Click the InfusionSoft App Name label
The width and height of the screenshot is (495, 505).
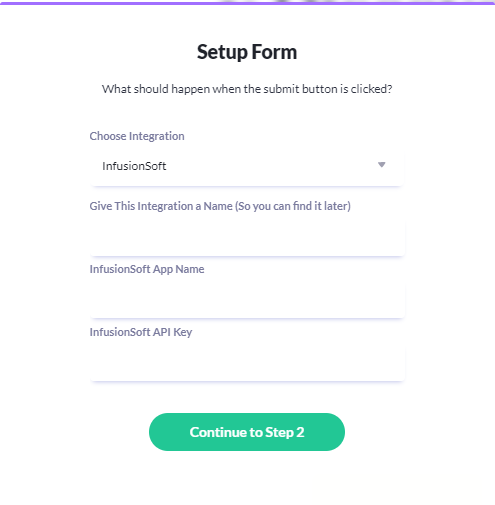pyautogui.click(x=147, y=269)
